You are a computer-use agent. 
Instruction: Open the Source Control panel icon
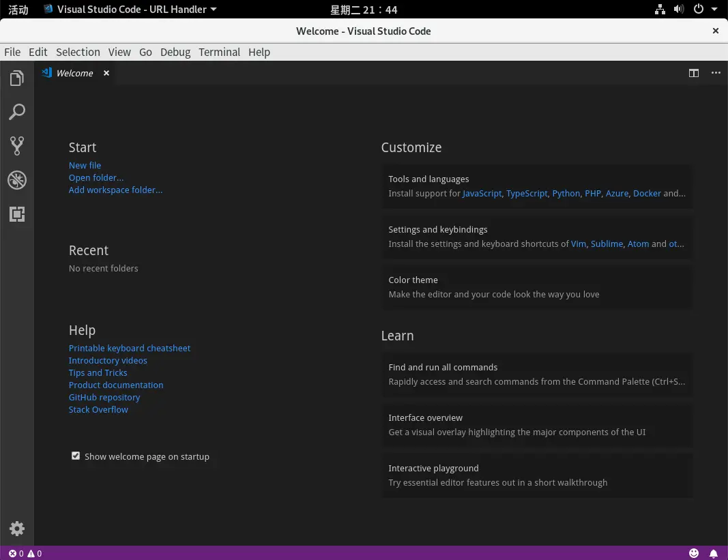(17, 146)
